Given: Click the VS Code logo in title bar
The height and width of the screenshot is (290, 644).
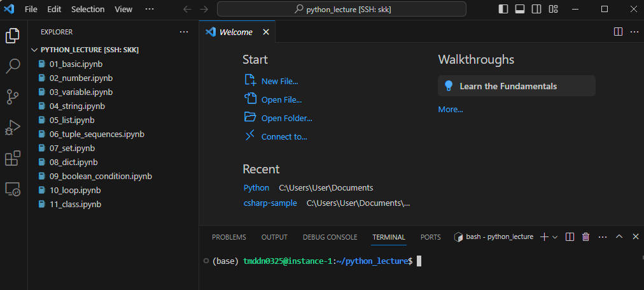Looking at the screenshot, I should 9,9.
